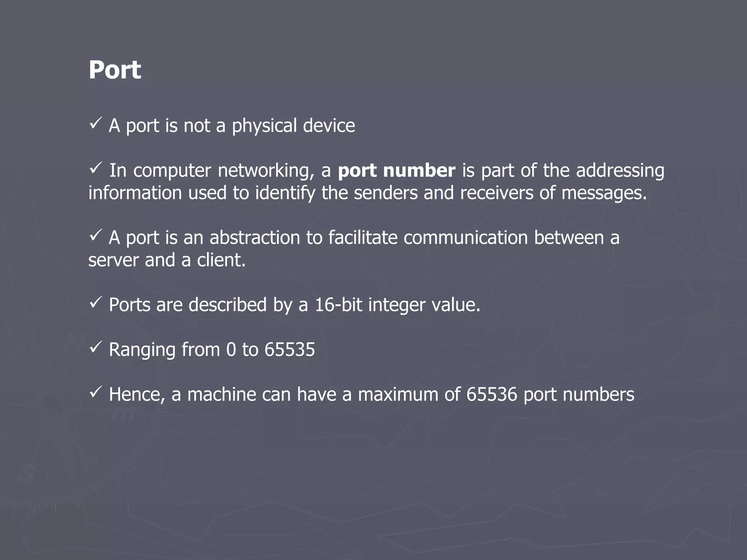Click the words 'server and a client.'
This screenshot has height=560, width=747.
coord(167,260)
